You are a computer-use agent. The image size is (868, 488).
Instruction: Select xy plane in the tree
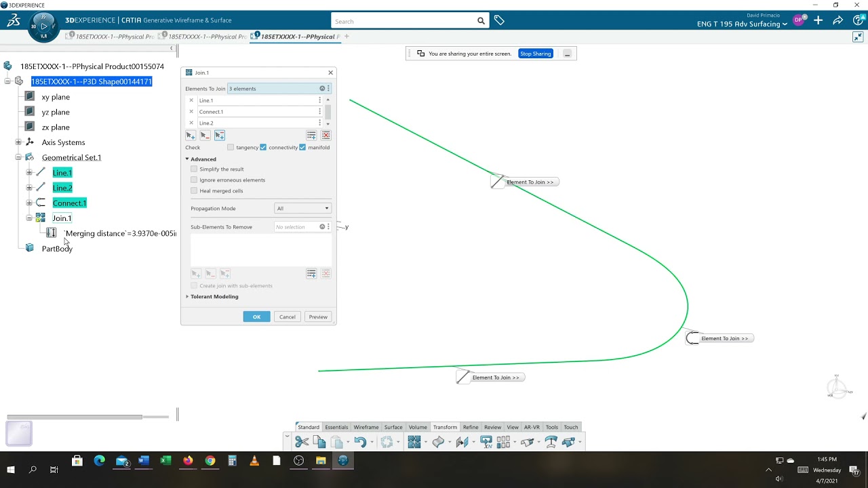(56, 97)
